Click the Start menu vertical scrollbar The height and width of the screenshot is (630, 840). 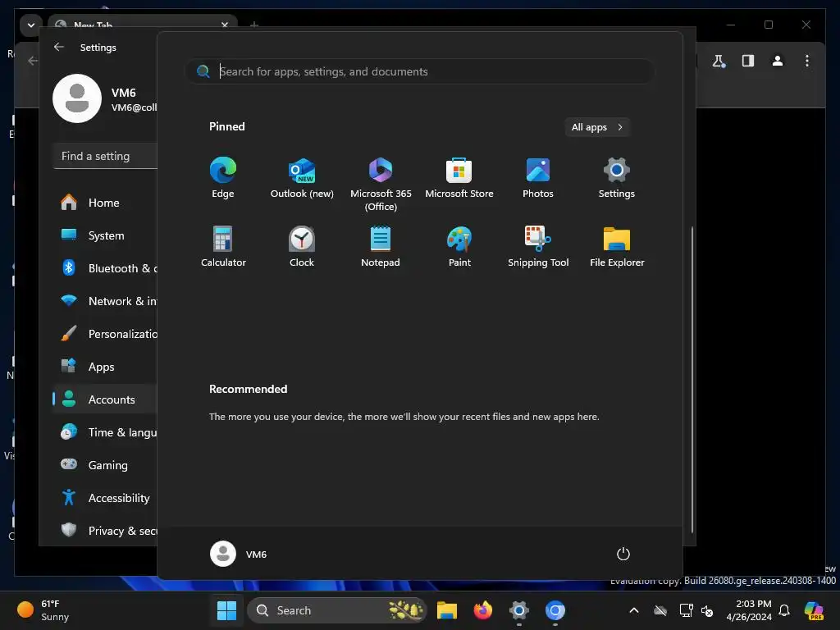[692, 379]
